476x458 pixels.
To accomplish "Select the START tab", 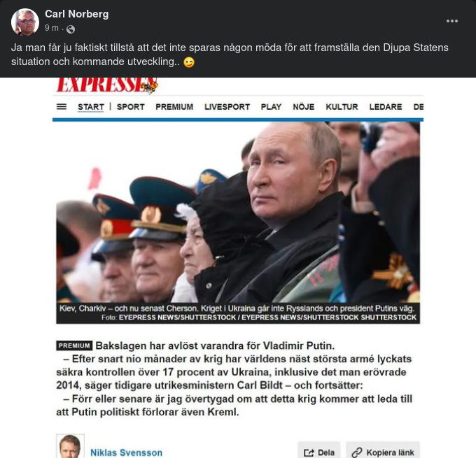I will (91, 107).
